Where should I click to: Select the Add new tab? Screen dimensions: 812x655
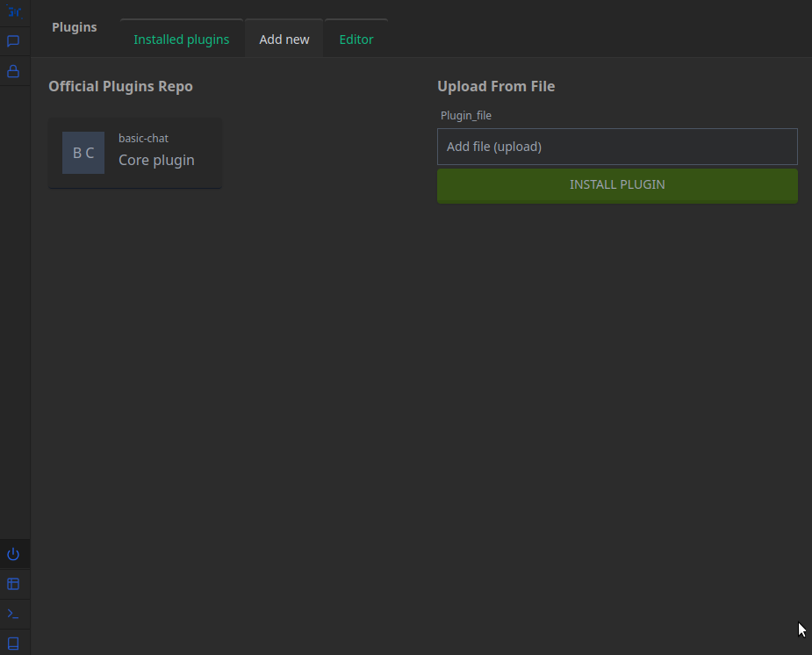tap(284, 40)
